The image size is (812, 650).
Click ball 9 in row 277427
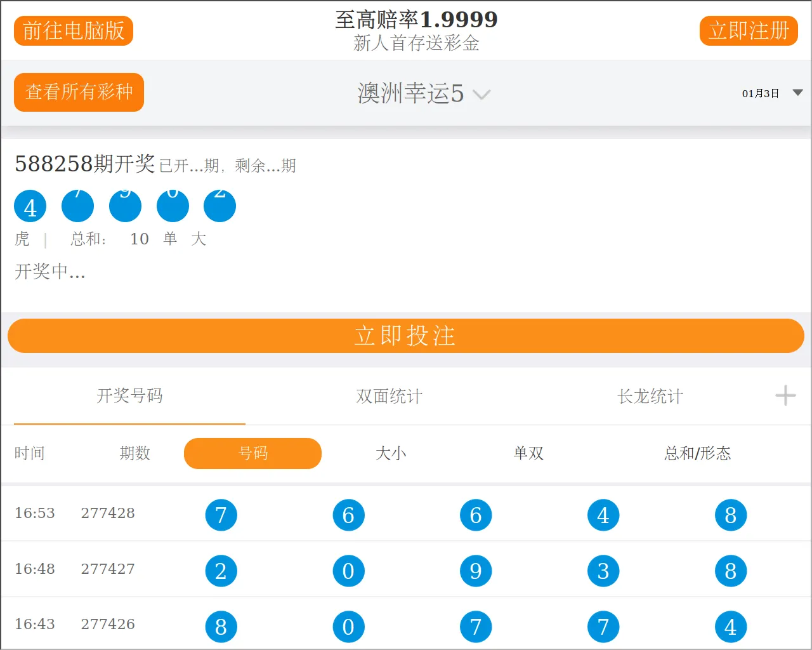(476, 571)
